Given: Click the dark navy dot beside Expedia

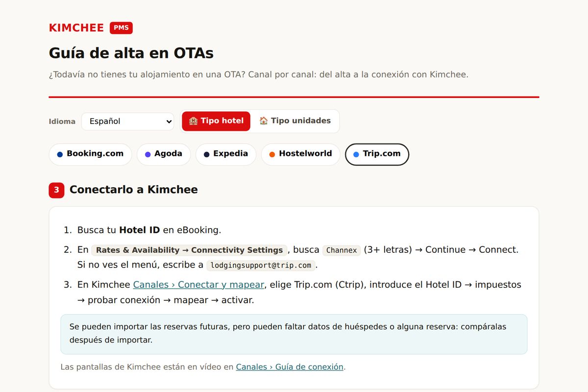Looking at the screenshot, I should (206, 154).
